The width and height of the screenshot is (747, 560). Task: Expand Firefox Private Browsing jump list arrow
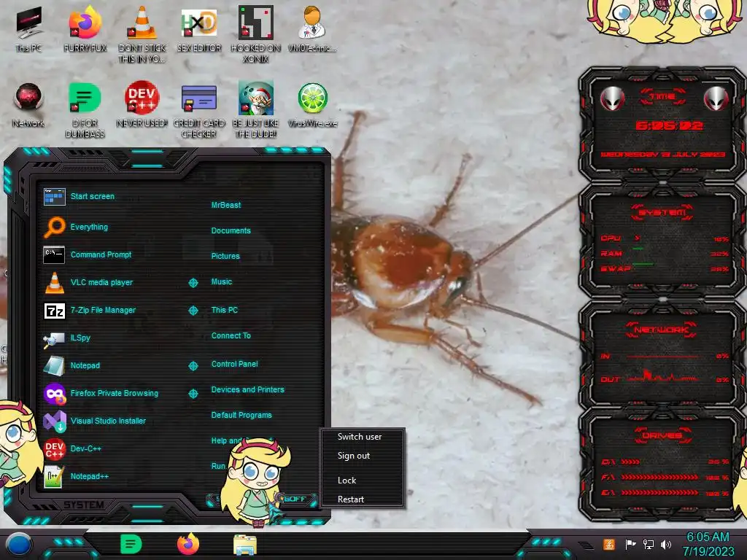click(193, 394)
